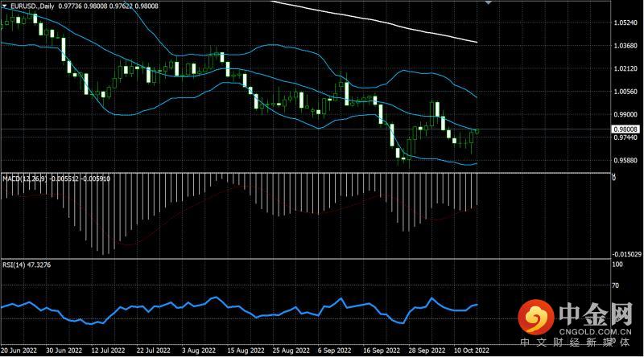
Task: Click the 25 Aug 2022 date label
Action: click(x=291, y=351)
